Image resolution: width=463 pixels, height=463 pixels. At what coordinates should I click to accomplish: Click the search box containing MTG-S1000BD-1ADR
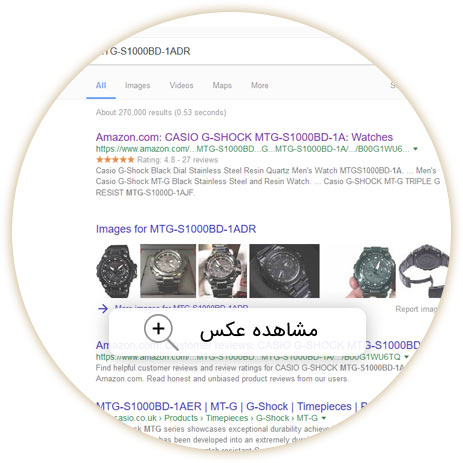(233, 51)
